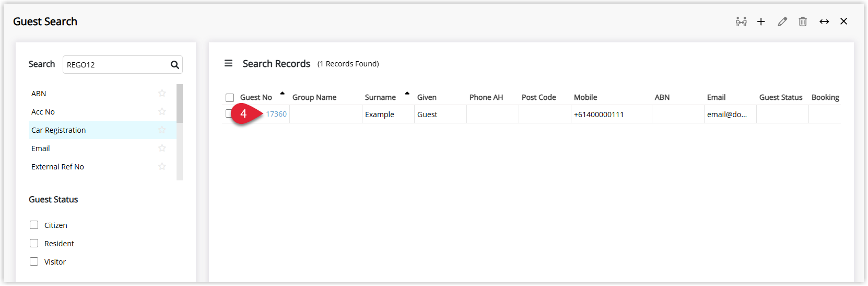Viewport: 868px width, 286px height.
Task: Click the Given column header
Action: click(x=427, y=97)
